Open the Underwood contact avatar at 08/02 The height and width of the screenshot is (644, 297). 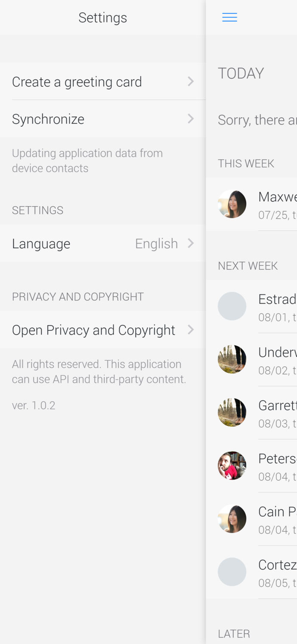(x=232, y=359)
